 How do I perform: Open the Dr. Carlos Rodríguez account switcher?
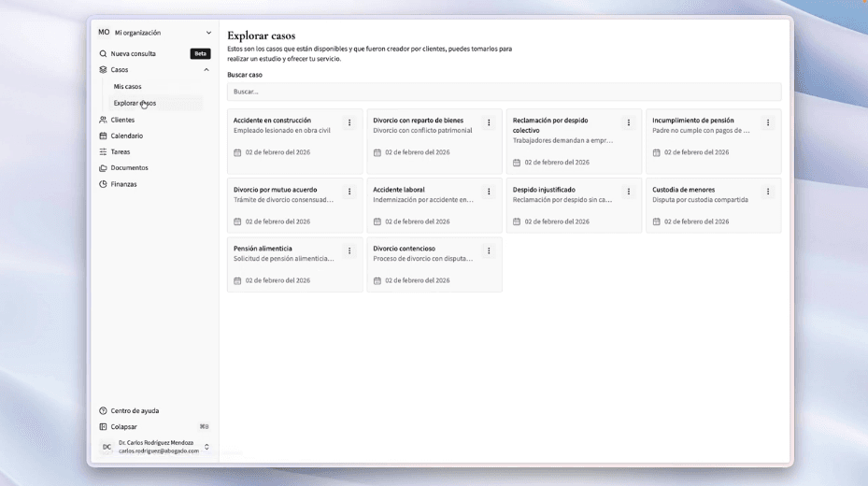tap(206, 447)
